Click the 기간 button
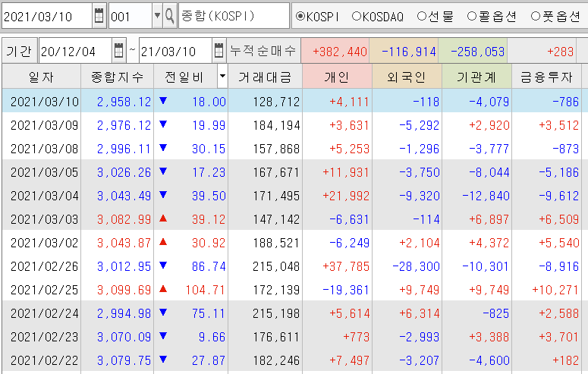The height and width of the screenshot is (374, 588). click(x=19, y=50)
